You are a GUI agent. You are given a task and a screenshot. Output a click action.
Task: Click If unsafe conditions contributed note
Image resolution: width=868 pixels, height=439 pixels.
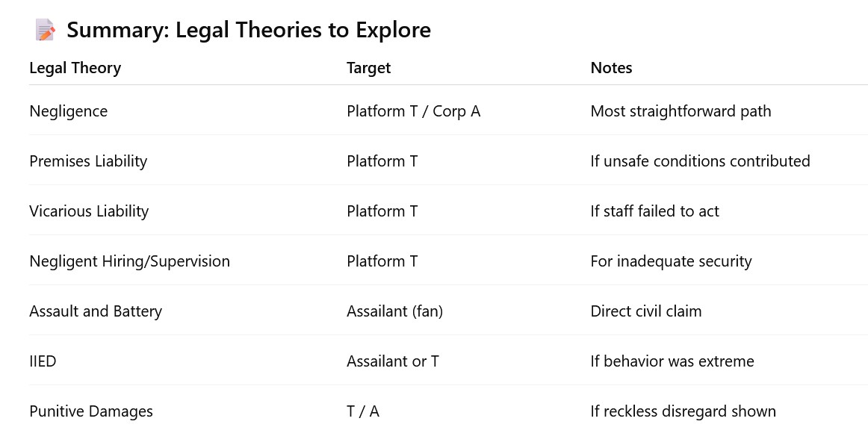click(x=700, y=161)
